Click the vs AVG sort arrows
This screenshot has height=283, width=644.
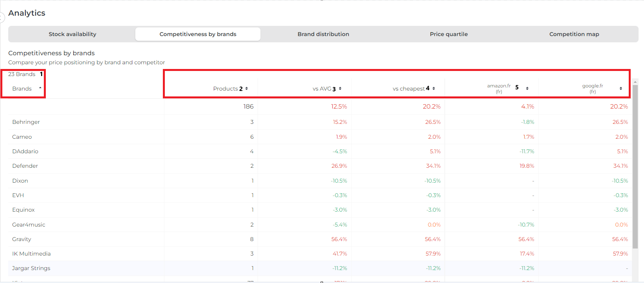tap(340, 89)
